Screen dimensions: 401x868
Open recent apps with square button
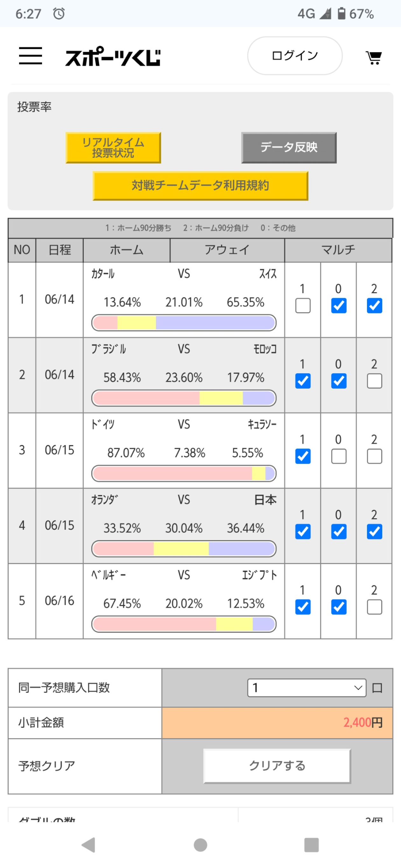(x=311, y=845)
